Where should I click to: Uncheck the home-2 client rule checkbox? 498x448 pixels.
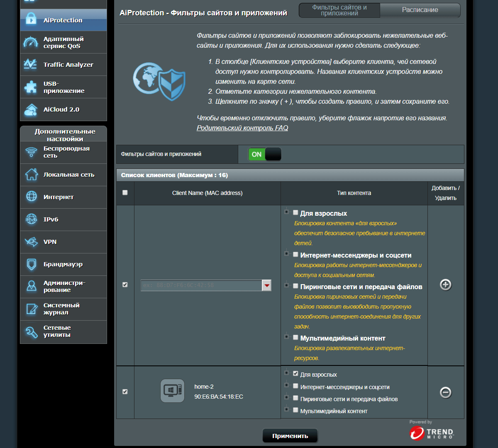coord(125,392)
